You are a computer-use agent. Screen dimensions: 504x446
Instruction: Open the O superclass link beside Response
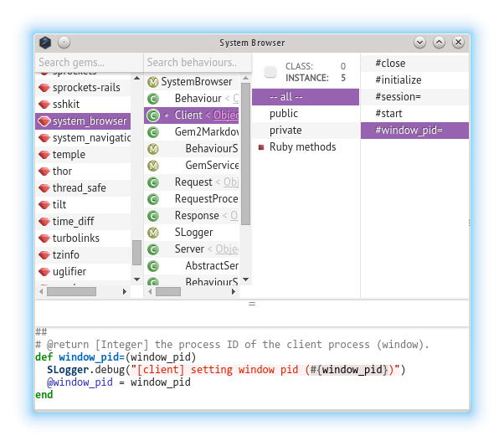point(234,216)
